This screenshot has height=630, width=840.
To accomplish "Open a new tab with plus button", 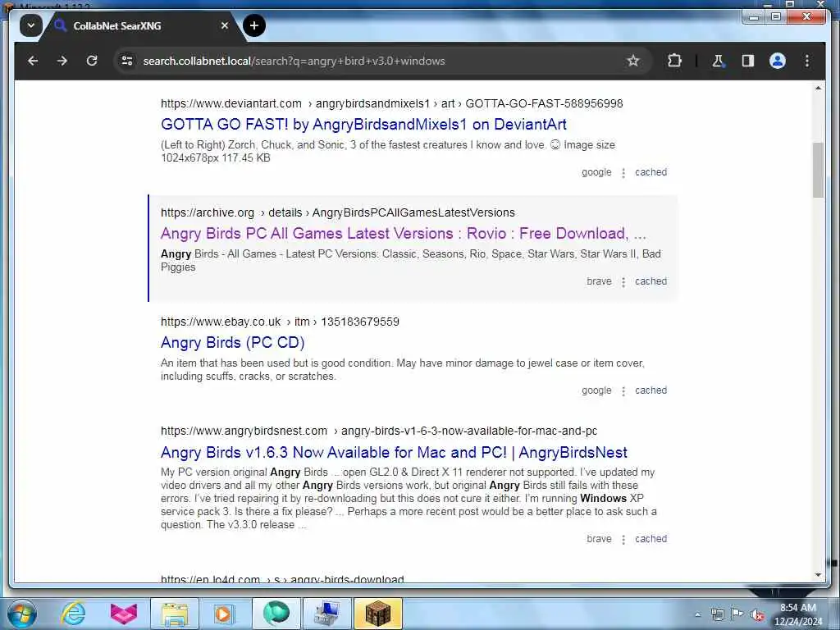I will (x=254, y=25).
